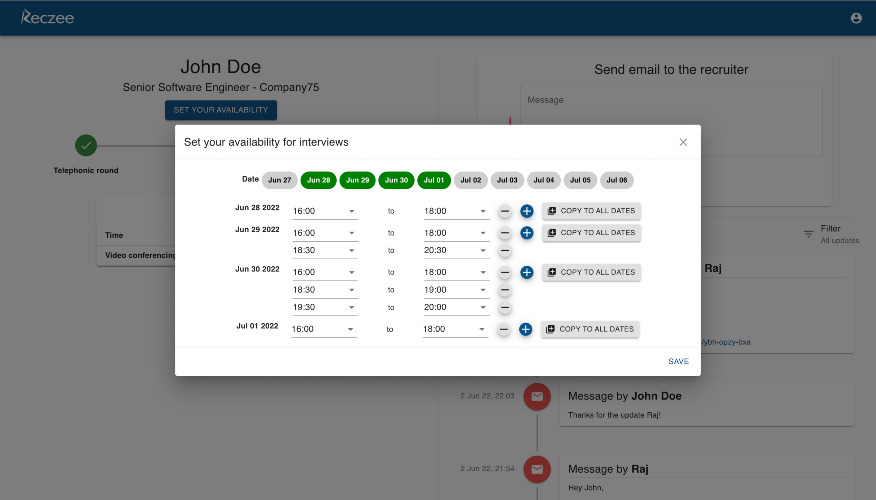
Task: Copy Jun 29 slots to all dates
Action: pyautogui.click(x=591, y=232)
